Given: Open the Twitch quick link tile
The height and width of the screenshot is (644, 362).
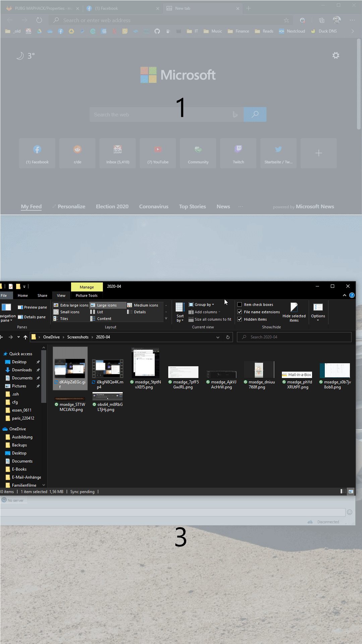Looking at the screenshot, I should [238, 153].
